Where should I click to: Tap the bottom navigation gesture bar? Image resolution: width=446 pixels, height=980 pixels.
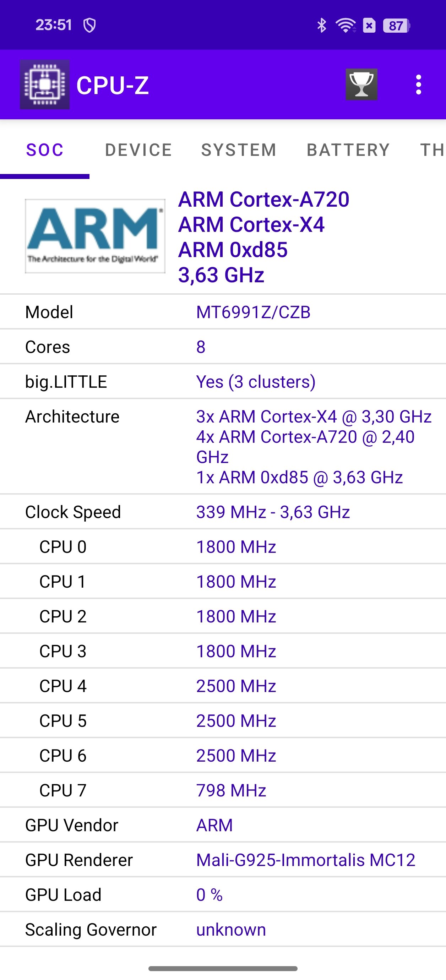click(x=223, y=968)
